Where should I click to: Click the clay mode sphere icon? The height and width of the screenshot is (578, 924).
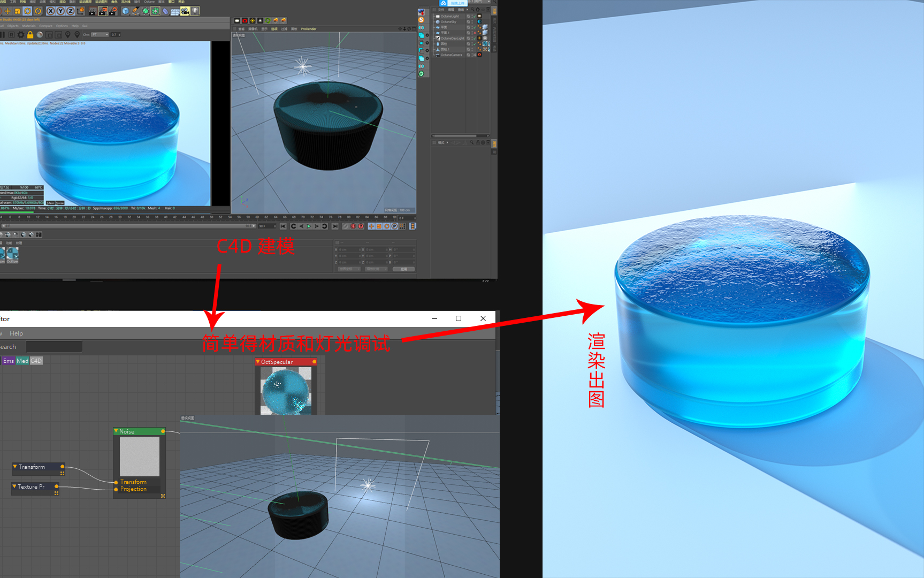point(40,35)
